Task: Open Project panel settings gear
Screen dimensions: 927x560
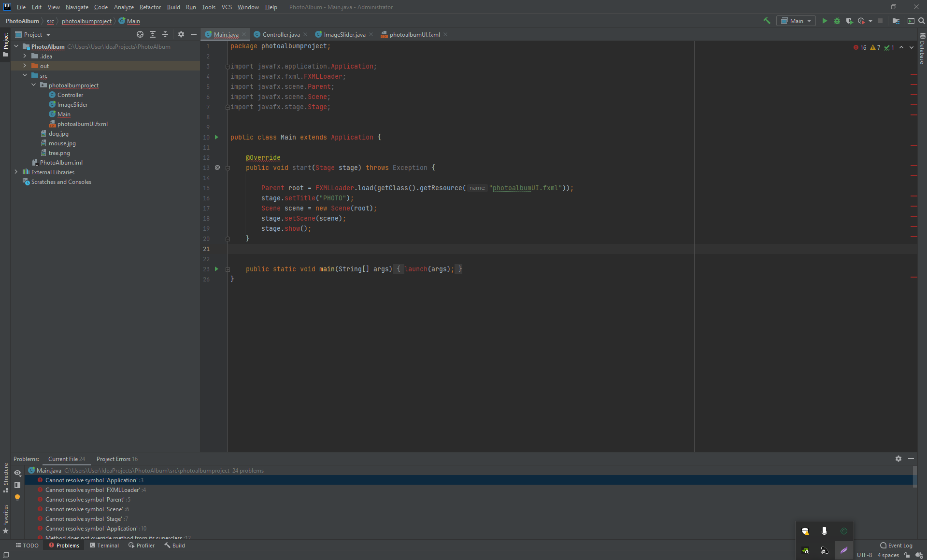Action: coord(181,34)
